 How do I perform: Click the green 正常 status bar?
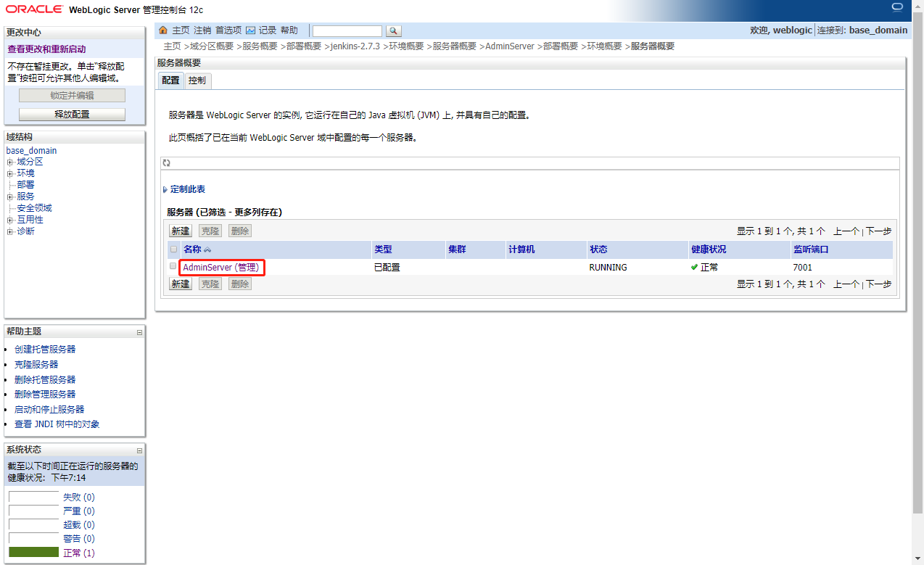tap(33, 552)
